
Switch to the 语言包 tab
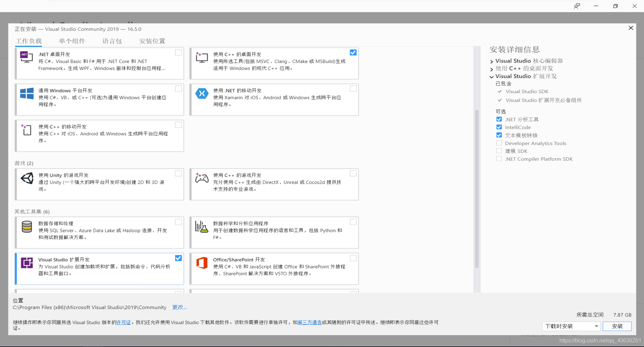(112, 41)
